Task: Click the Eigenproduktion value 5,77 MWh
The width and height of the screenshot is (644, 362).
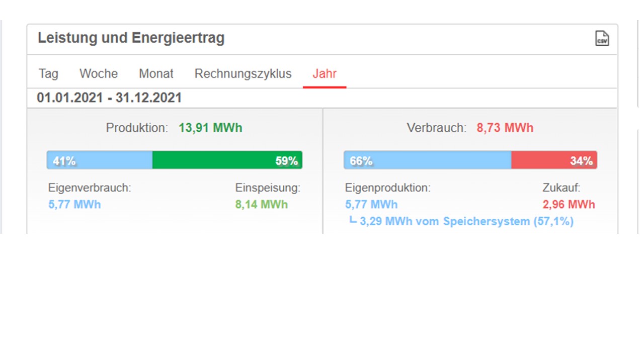Action: click(x=371, y=205)
